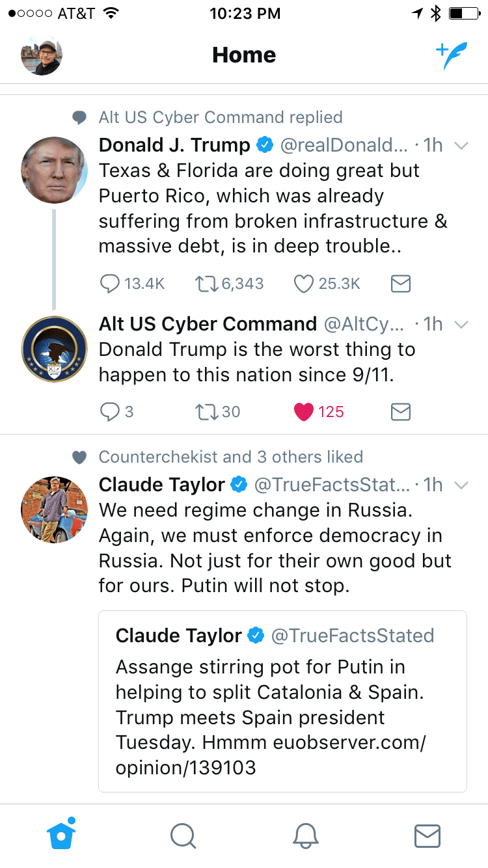Viewport: 488px width, 868px height.
Task: Retweet the Donald J. Trump tweet
Action: pyautogui.click(x=206, y=284)
